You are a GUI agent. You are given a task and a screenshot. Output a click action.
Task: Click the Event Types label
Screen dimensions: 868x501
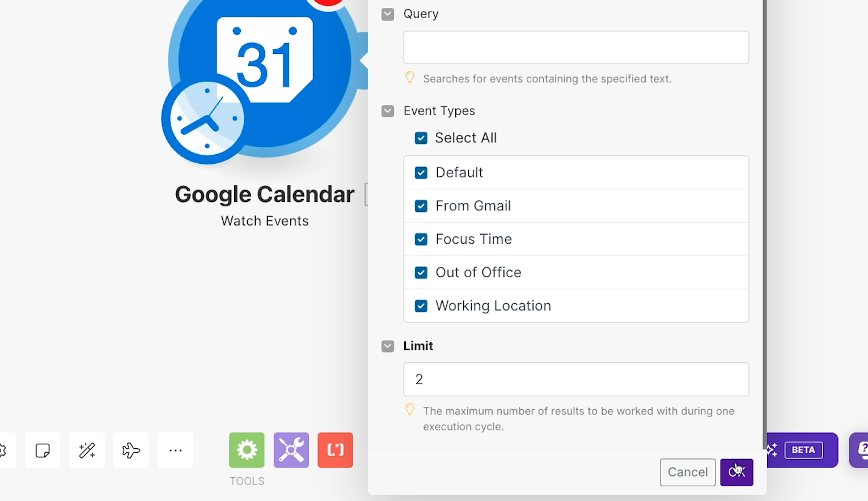coord(439,111)
